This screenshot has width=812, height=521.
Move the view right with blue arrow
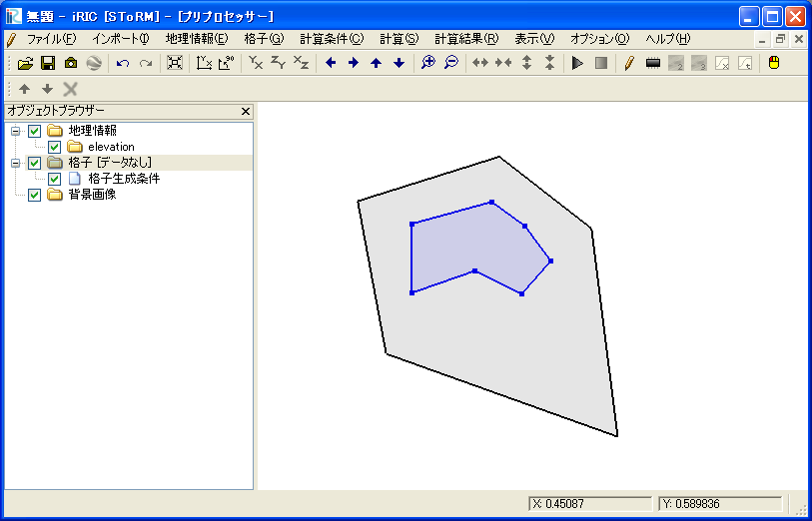[x=354, y=63]
